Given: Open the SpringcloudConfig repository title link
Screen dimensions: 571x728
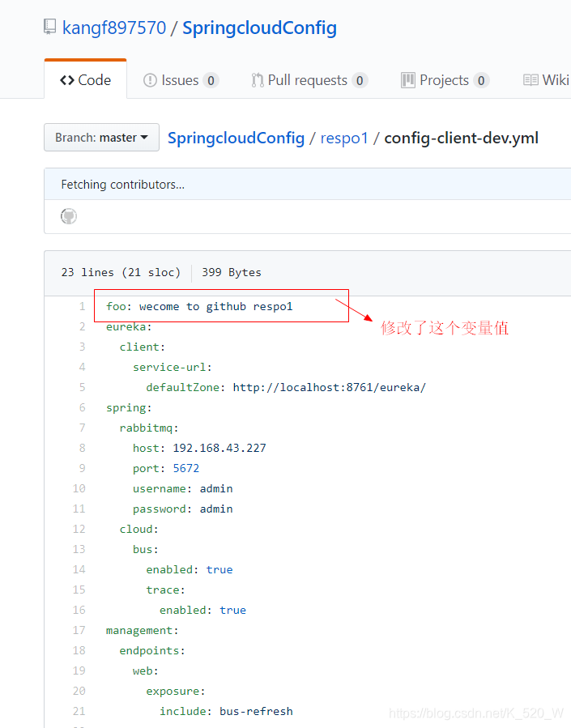Looking at the screenshot, I should click(x=259, y=28).
